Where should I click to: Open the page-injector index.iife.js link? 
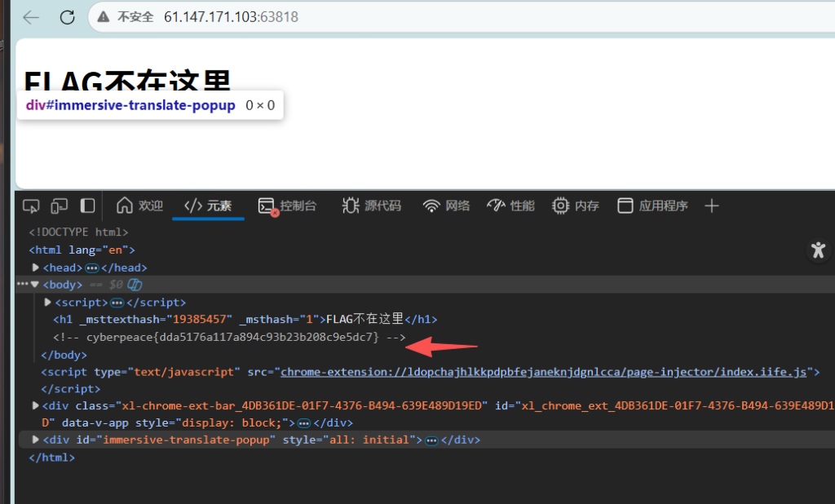point(543,372)
